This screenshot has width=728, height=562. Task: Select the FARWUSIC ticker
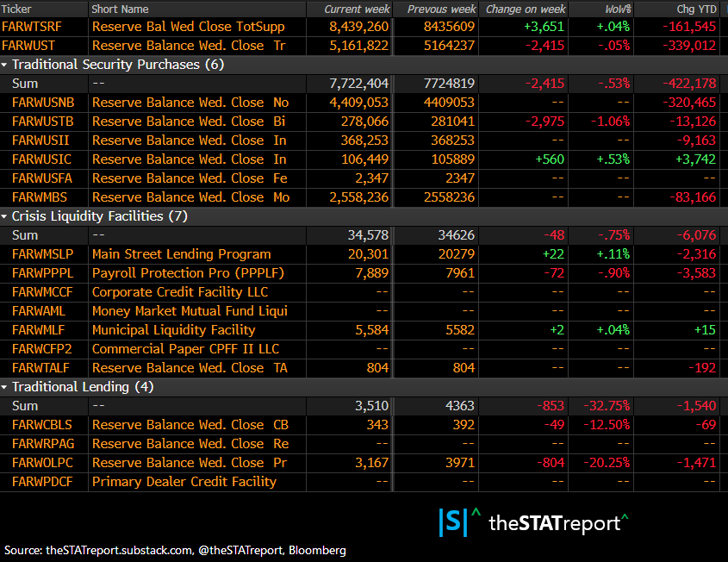click(x=42, y=159)
